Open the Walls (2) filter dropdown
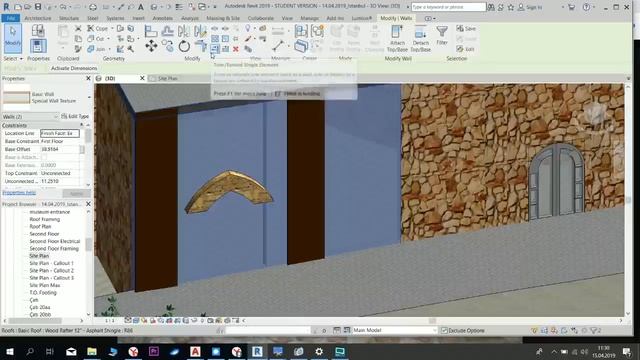Viewport: 640px width, 360px height. point(56,117)
